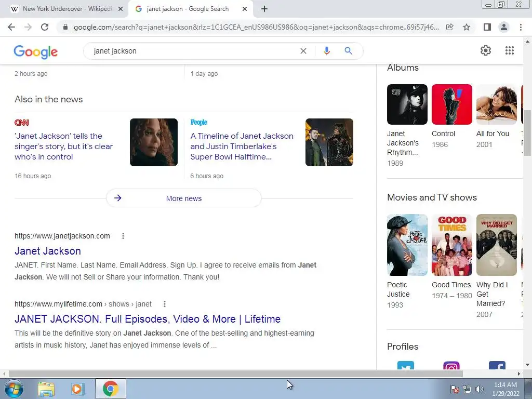Open the volume control in tray
The image size is (532, 399).
479,389
